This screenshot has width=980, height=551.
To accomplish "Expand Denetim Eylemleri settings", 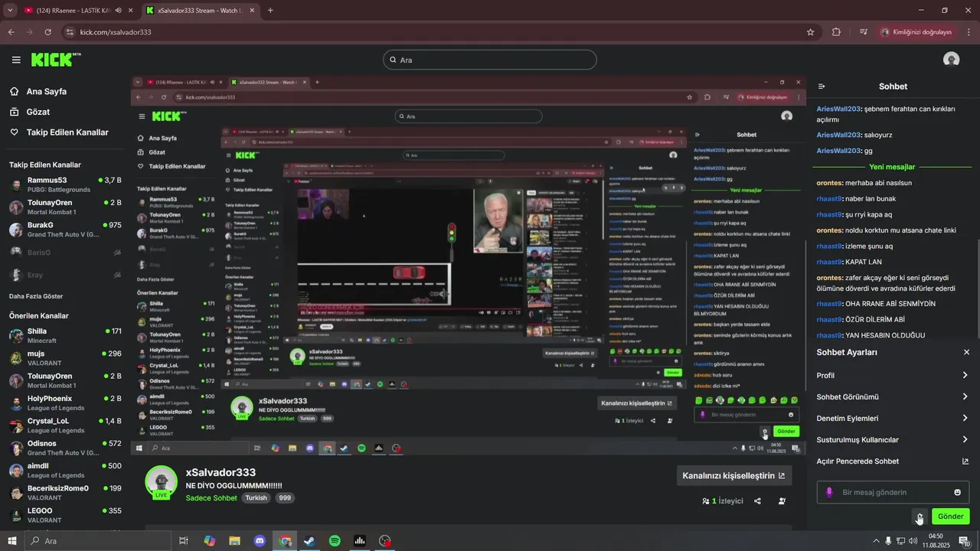I will pos(893,418).
